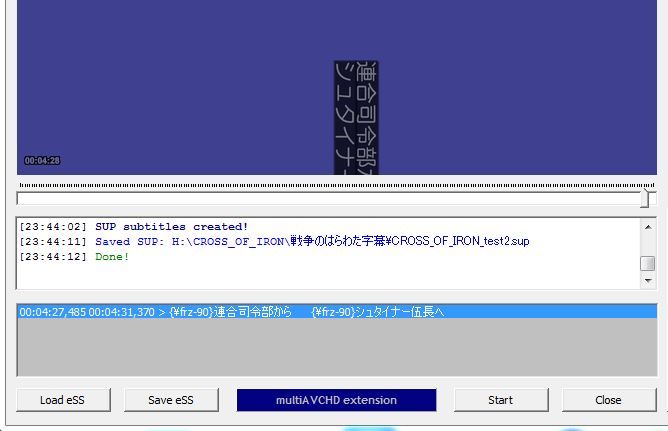This screenshot has width=668, height=431.
Task: Click the green 'Done!' log entry
Action: tap(112, 257)
